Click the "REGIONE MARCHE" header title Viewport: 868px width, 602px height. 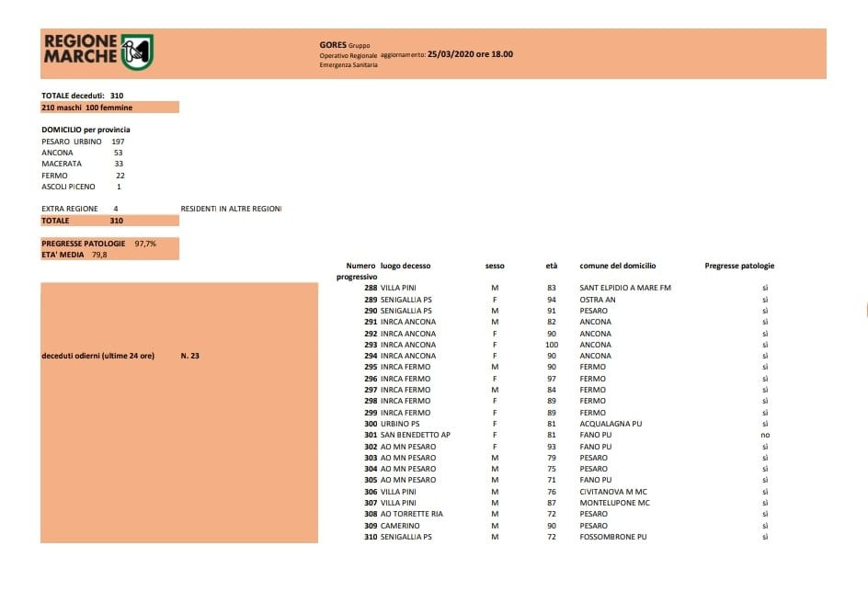tap(81, 49)
